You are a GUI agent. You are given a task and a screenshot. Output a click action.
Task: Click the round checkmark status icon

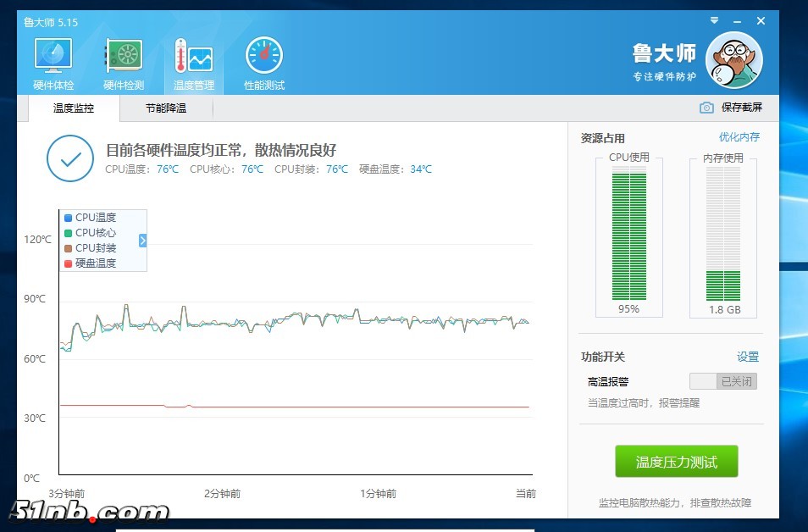click(70, 158)
